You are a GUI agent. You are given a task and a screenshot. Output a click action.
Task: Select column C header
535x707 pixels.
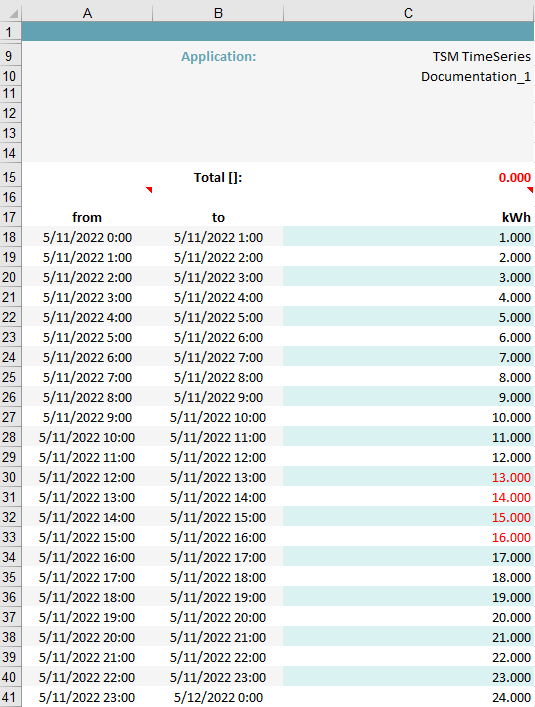(x=408, y=13)
